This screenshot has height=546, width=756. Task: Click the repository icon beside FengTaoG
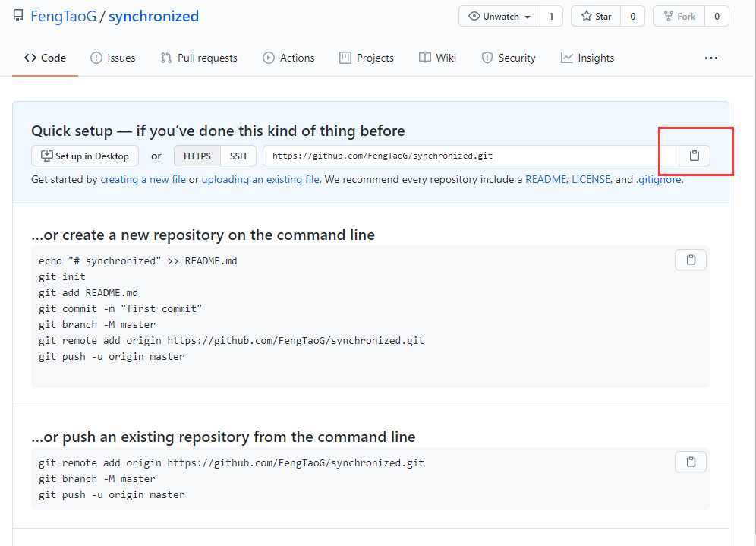pyautogui.click(x=18, y=16)
